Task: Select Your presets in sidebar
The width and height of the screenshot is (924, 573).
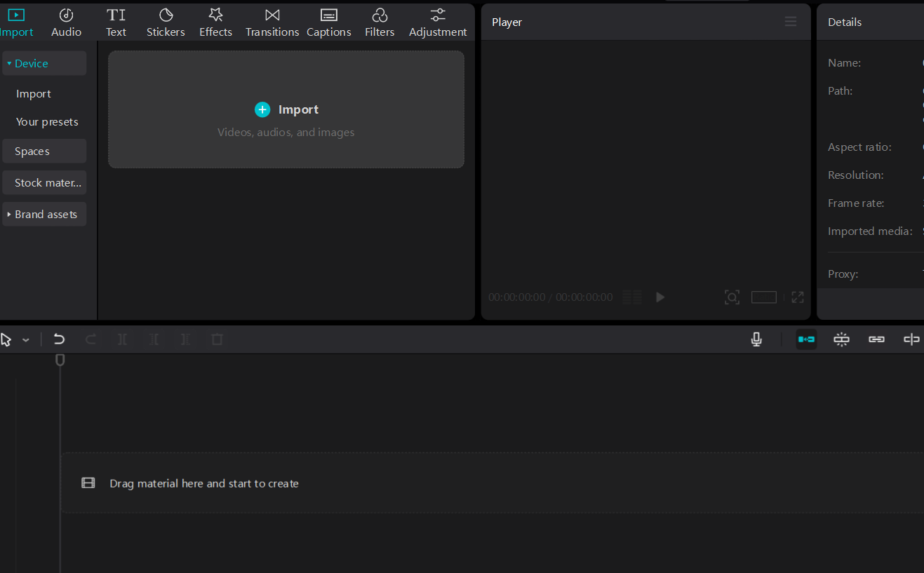Action: click(47, 122)
